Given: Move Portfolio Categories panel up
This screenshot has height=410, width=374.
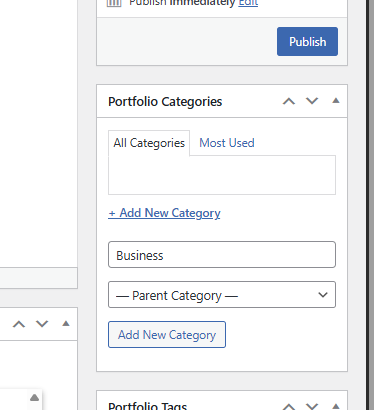Looking at the screenshot, I should tap(289, 101).
